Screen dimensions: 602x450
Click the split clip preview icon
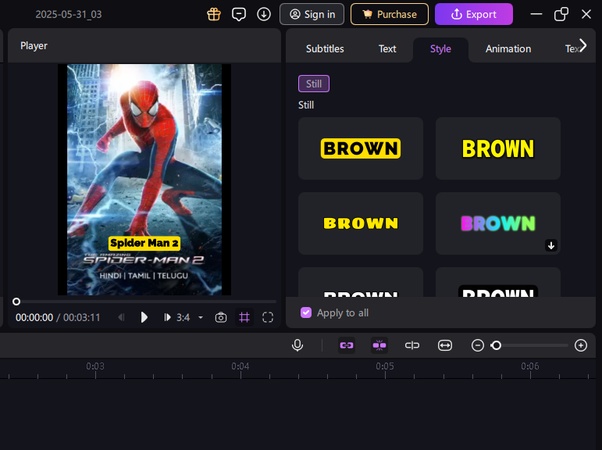tap(412, 345)
